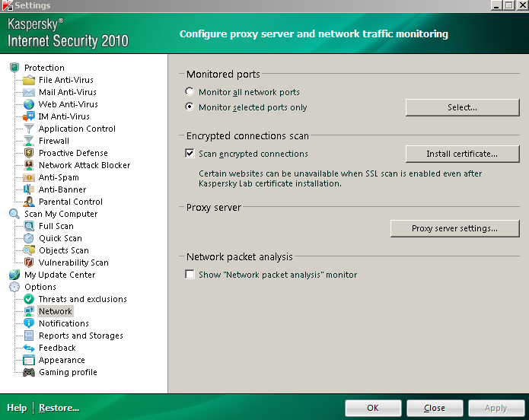Click the Threats and exclusions checkmark icon
The image size is (529, 420).
(x=29, y=299)
